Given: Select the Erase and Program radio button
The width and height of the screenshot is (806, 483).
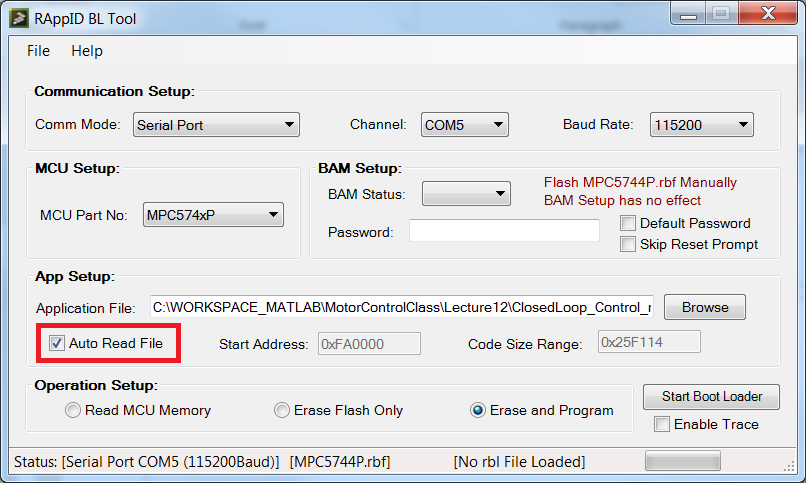Looking at the screenshot, I should (478, 410).
